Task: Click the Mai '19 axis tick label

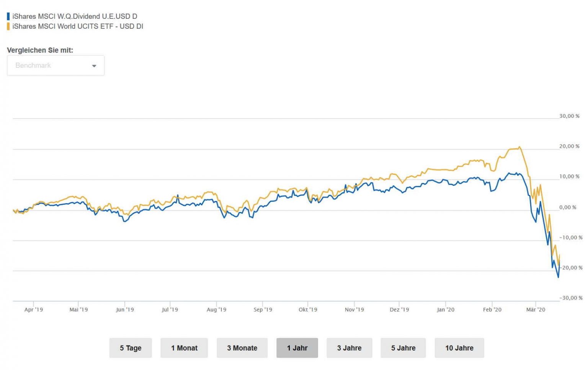Action: [x=78, y=310]
